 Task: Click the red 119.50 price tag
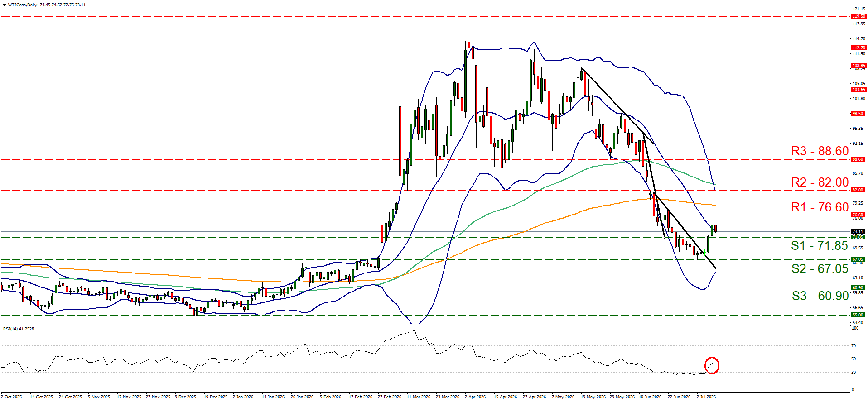(859, 16)
